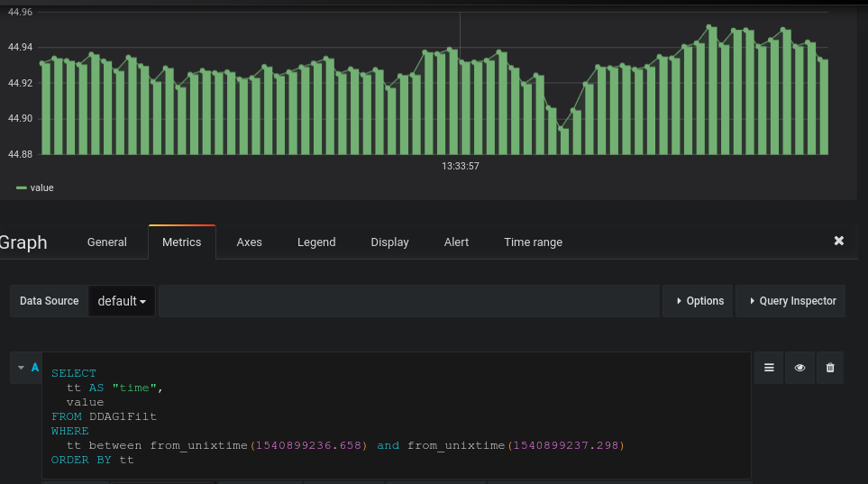Click the 44.90 y-axis label
This screenshot has width=868, height=484.
pos(20,118)
